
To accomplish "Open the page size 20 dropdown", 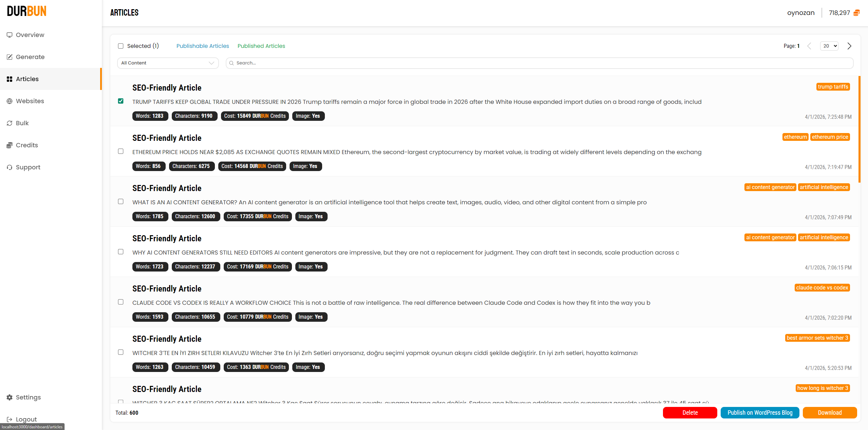I will click(x=829, y=46).
